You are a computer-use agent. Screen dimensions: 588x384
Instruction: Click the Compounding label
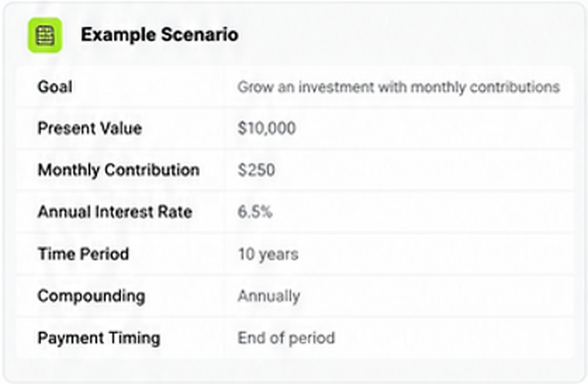tap(91, 296)
